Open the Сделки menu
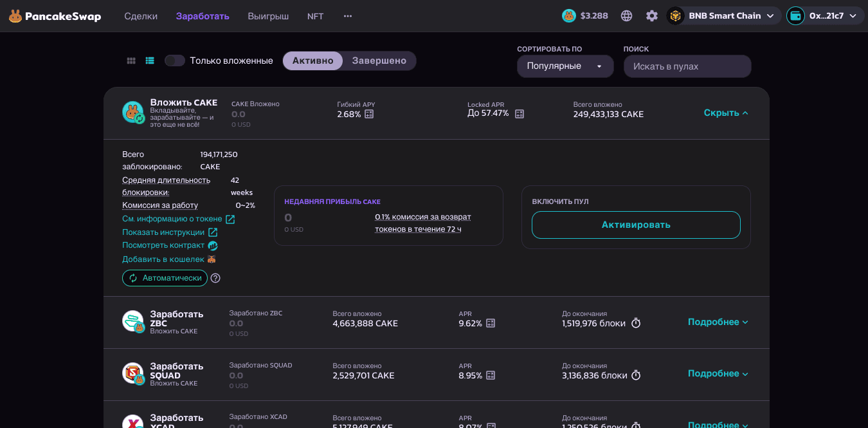This screenshot has width=868, height=428. click(141, 16)
